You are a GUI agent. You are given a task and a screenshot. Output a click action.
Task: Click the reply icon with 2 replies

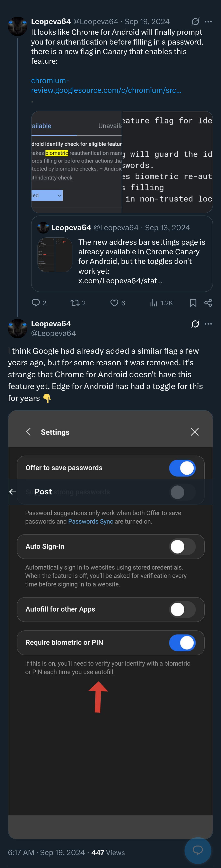pos(36,303)
